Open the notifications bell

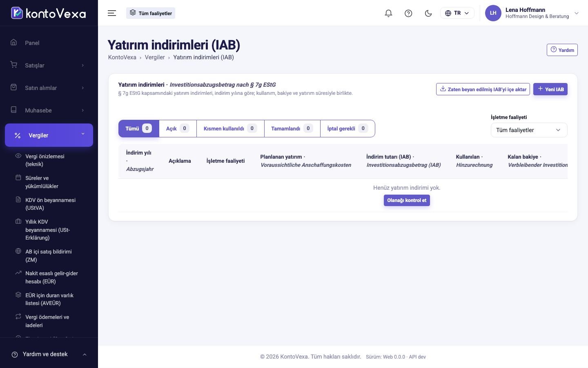coord(388,13)
